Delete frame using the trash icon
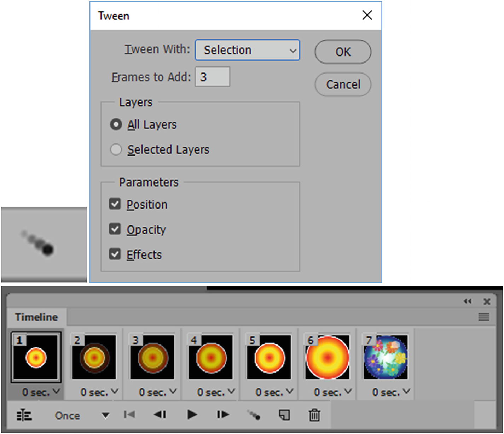504x434 pixels. click(x=314, y=415)
